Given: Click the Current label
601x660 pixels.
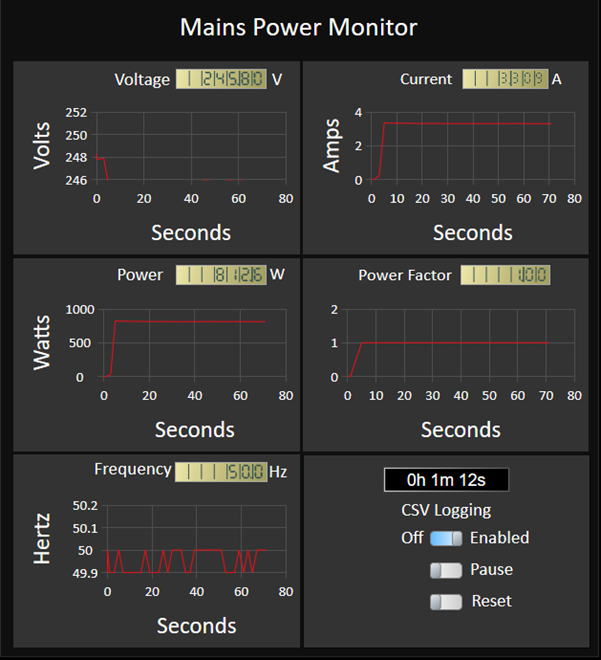Looking at the screenshot, I should pyautogui.click(x=426, y=79).
